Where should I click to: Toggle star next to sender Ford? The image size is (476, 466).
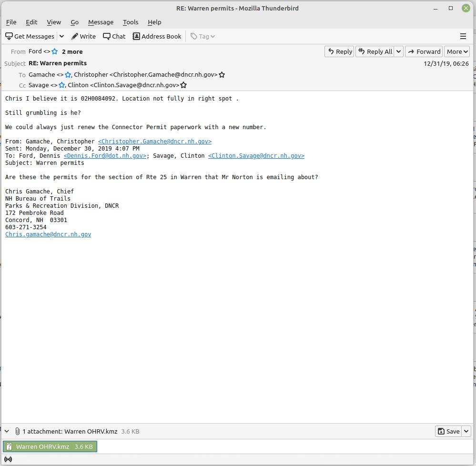tap(55, 51)
